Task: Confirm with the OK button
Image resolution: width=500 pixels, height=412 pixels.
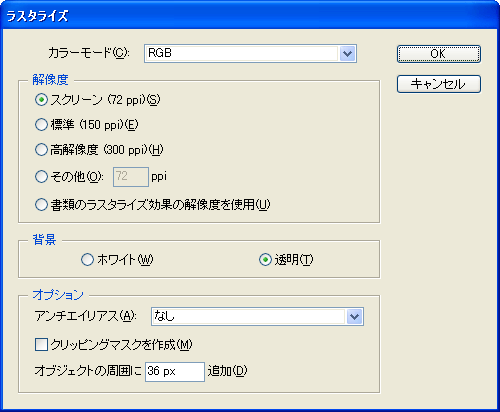Action: pos(439,54)
